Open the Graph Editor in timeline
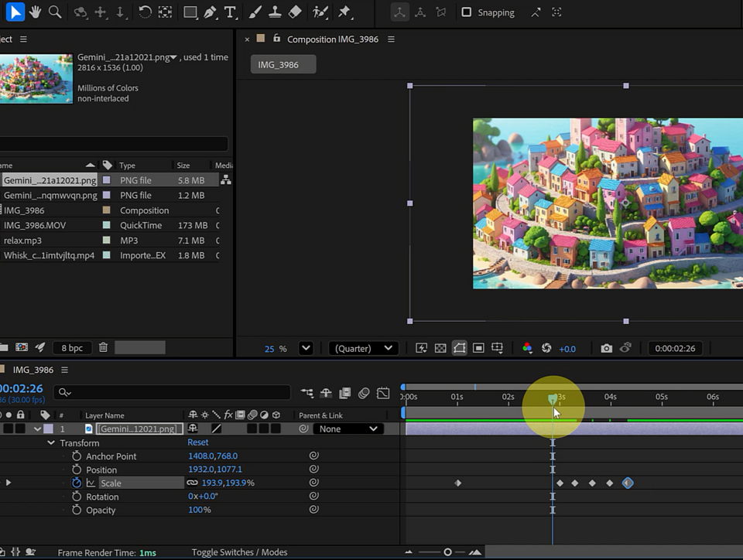The image size is (743, 560). [383, 394]
